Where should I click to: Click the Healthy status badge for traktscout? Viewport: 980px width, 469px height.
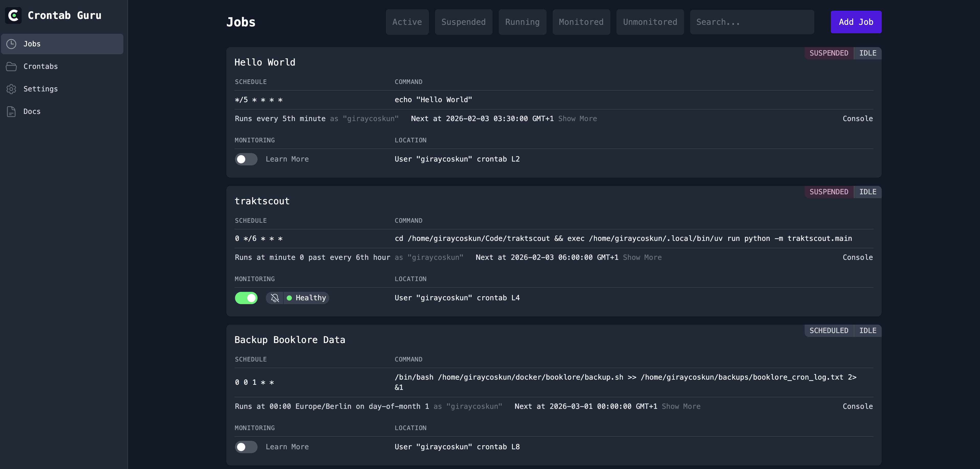point(307,298)
